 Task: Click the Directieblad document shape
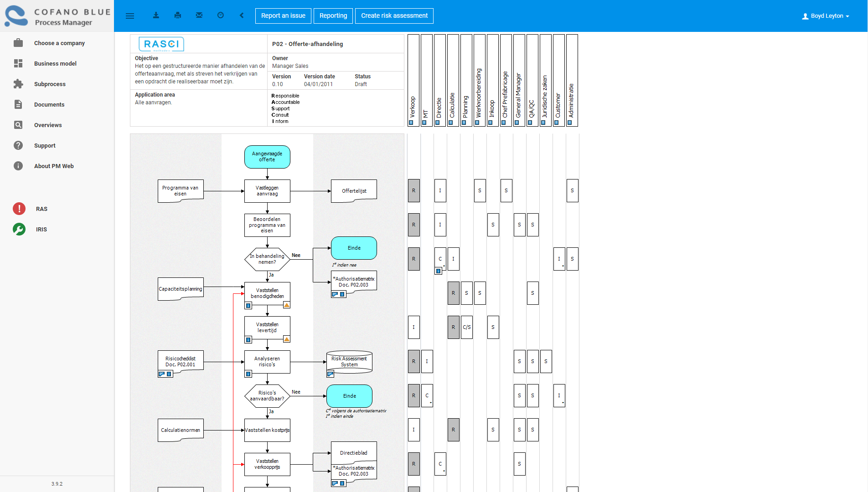(x=354, y=453)
